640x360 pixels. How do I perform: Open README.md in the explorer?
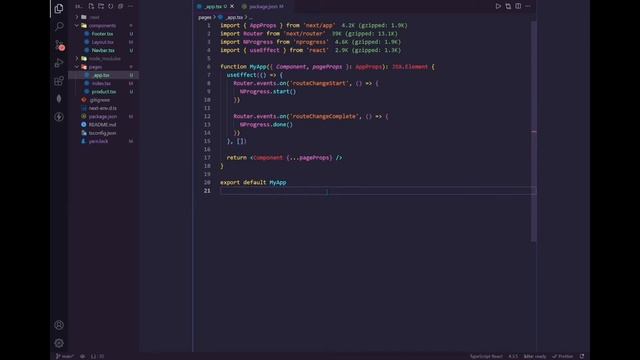click(x=102, y=124)
